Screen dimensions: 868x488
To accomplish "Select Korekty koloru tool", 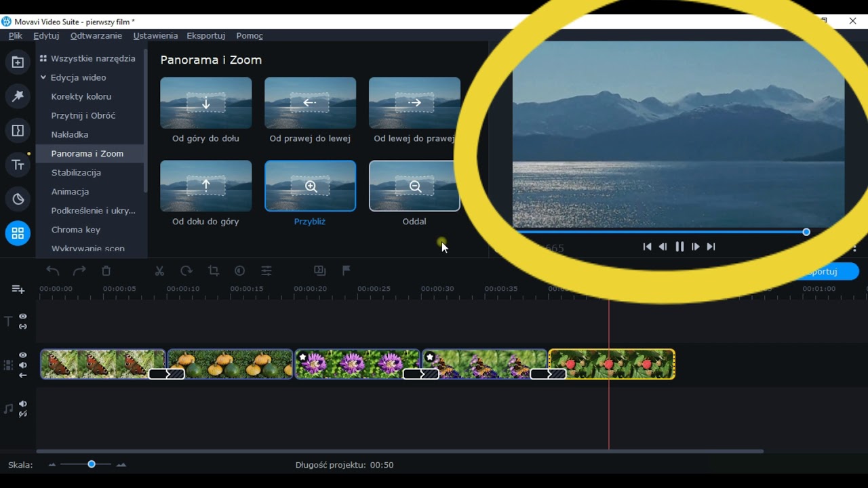I will (x=81, y=96).
